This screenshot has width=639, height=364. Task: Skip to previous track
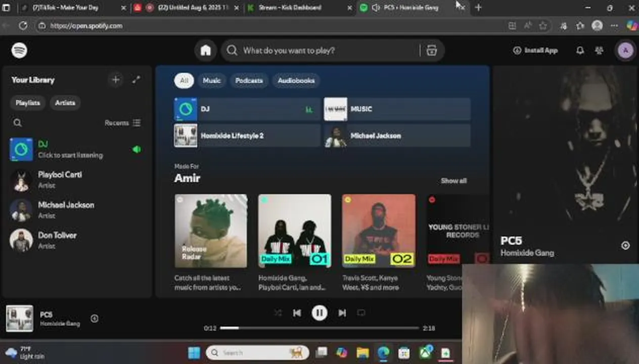pos(297,313)
